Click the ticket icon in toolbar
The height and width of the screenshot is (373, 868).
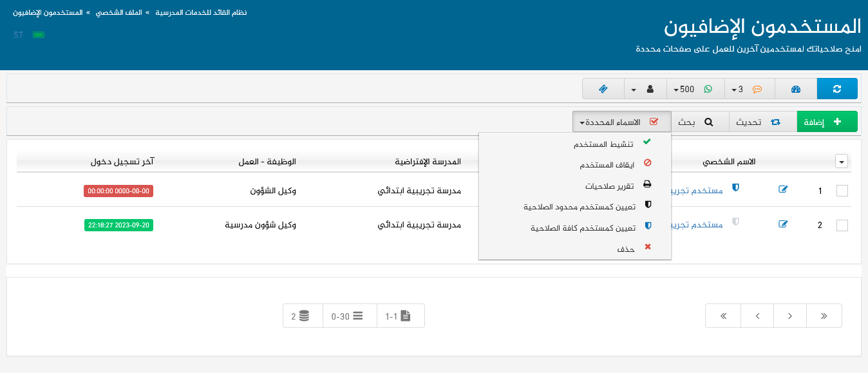click(603, 89)
